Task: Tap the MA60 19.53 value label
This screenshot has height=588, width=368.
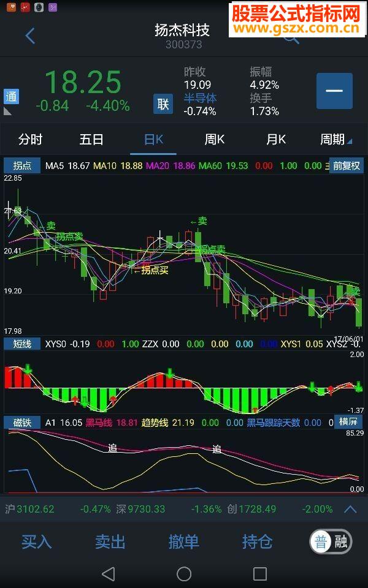Action: [223, 166]
